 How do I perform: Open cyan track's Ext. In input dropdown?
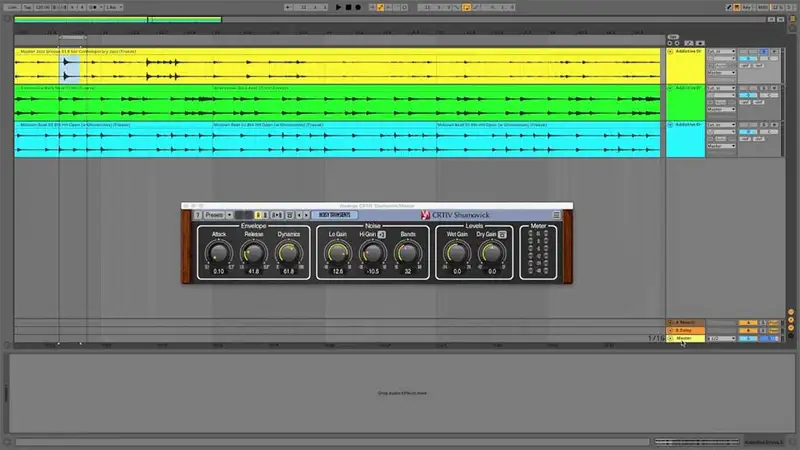click(721, 124)
